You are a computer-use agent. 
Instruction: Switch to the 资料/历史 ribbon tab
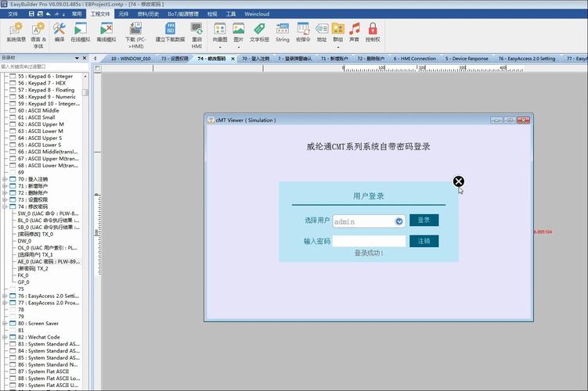[148, 14]
